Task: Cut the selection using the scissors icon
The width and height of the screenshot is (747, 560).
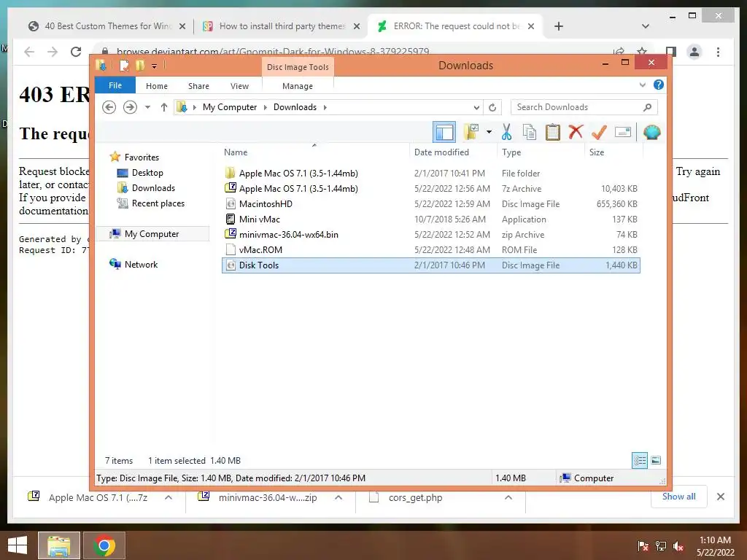Action: click(506, 132)
